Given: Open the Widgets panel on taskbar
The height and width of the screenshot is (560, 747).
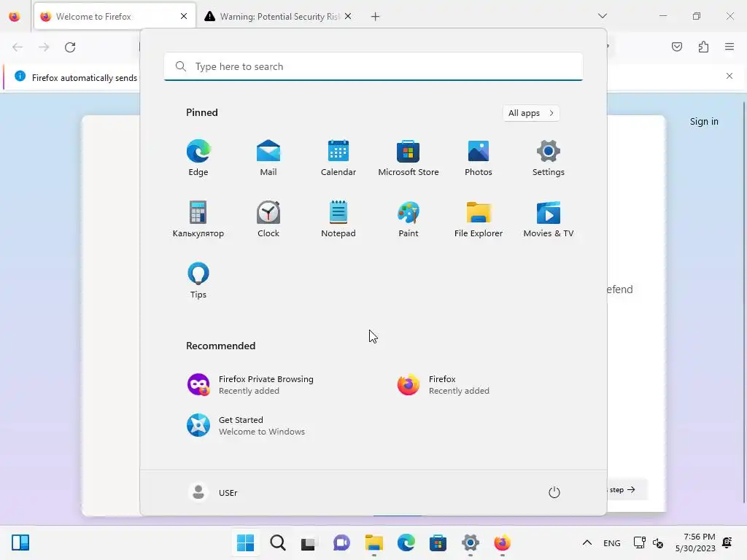Looking at the screenshot, I should point(20,542).
